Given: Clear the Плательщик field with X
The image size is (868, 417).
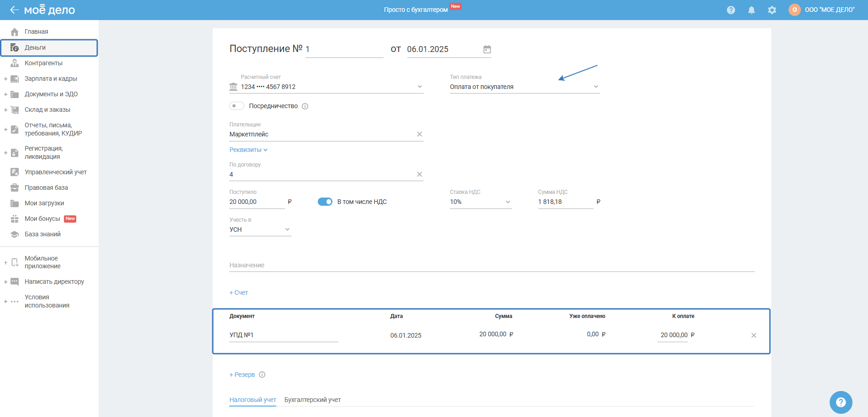Looking at the screenshot, I should 420,134.
